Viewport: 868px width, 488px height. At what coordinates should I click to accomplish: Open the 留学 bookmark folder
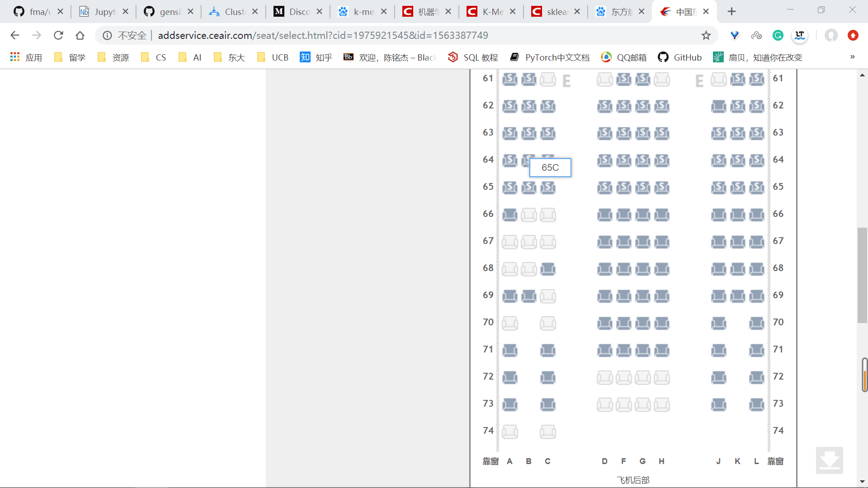coord(70,57)
